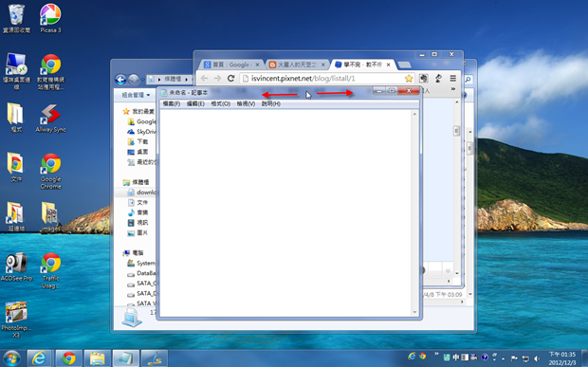The image size is (588, 367).
Task: Click the Chrome address bar URL
Action: (303, 79)
